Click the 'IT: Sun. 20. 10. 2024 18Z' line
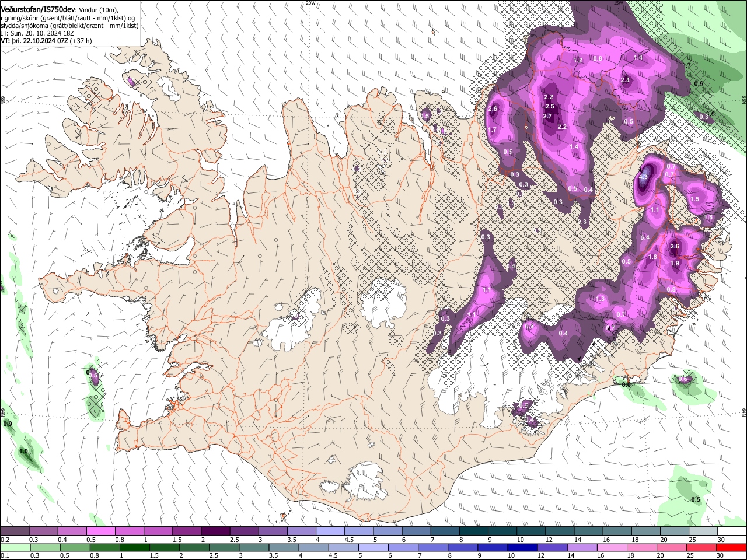Image resolution: width=747 pixels, height=560 pixels. pyautogui.click(x=37, y=33)
